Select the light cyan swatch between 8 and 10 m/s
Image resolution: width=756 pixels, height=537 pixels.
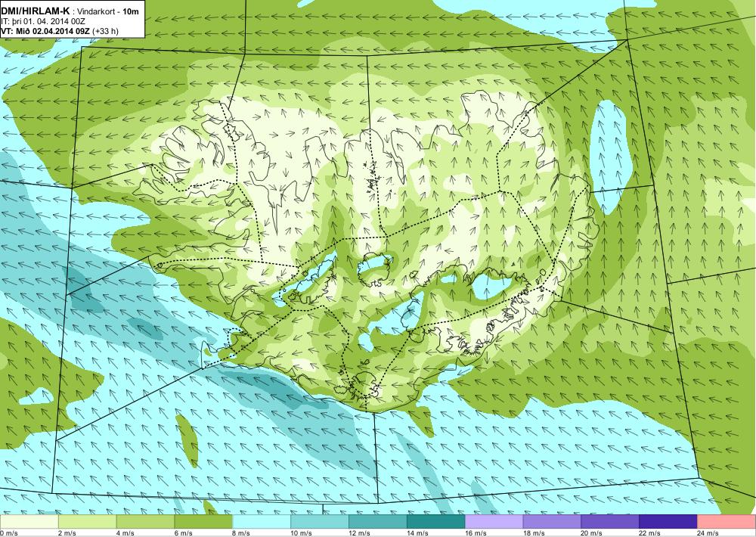tap(262, 522)
